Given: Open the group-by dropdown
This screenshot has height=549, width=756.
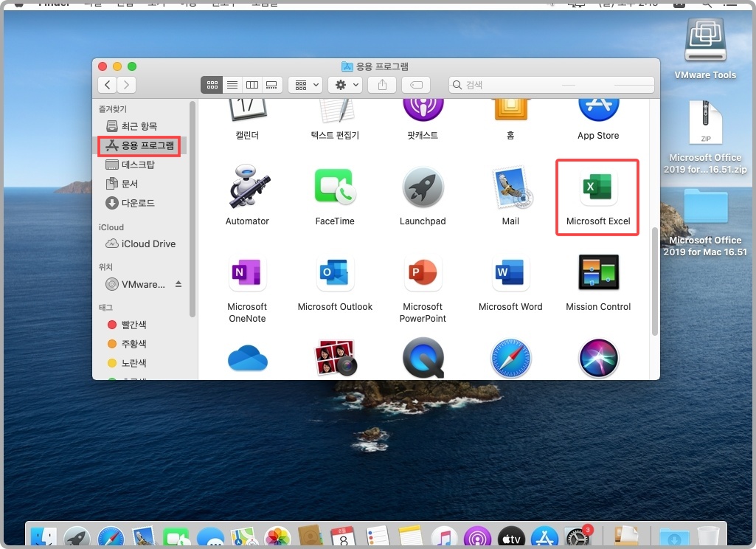Looking at the screenshot, I should click(305, 85).
